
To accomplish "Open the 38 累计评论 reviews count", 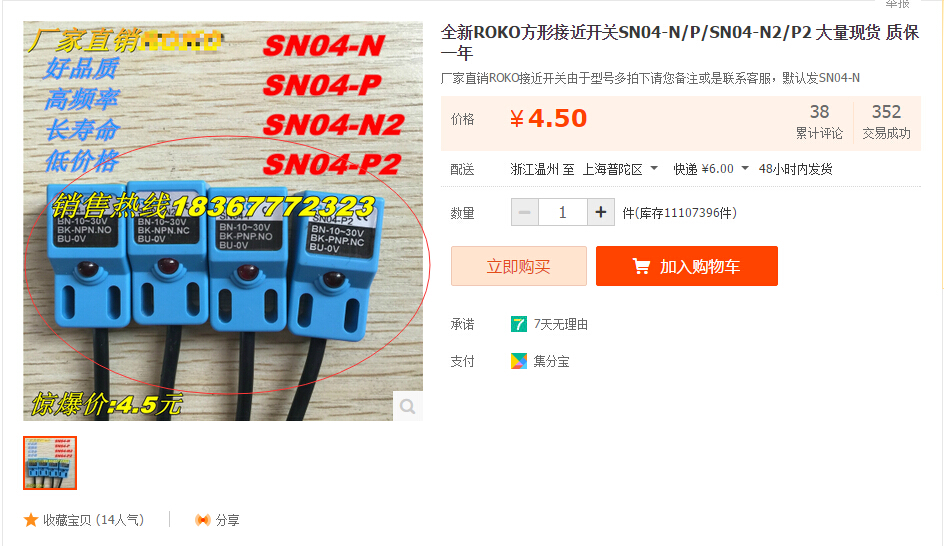I will [x=819, y=122].
